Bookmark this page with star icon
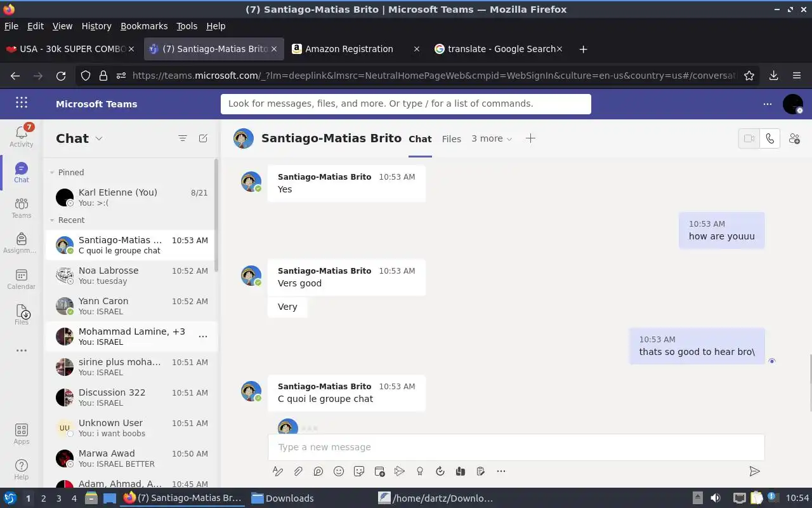 tap(749, 76)
